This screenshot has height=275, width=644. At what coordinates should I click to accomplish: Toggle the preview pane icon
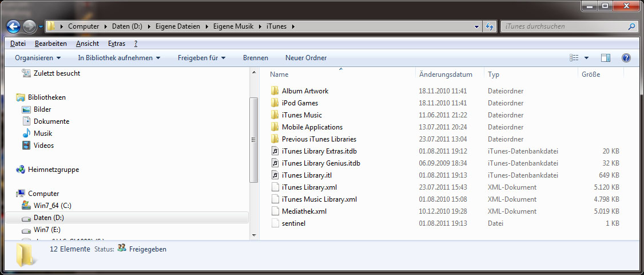605,58
